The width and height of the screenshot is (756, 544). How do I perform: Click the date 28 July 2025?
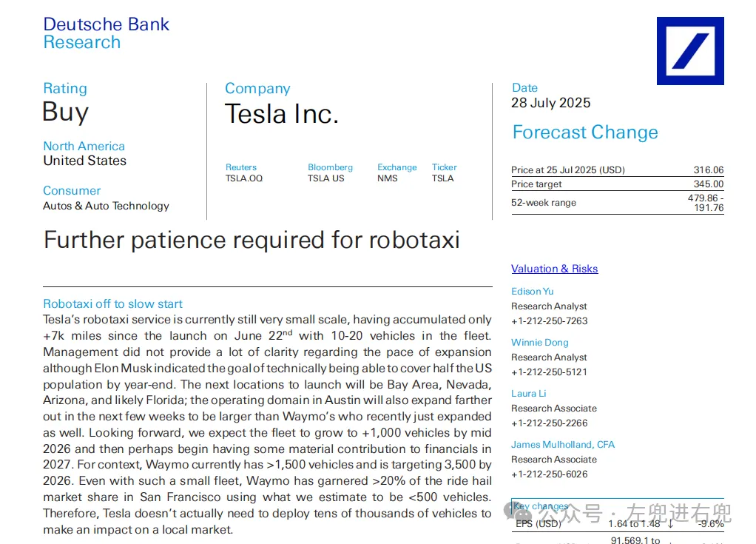(550, 103)
